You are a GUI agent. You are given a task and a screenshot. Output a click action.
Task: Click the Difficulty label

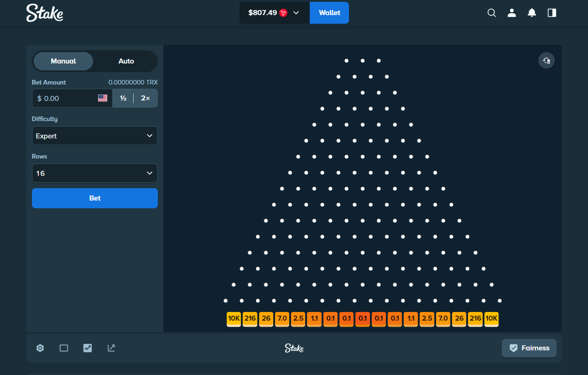[45, 119]
